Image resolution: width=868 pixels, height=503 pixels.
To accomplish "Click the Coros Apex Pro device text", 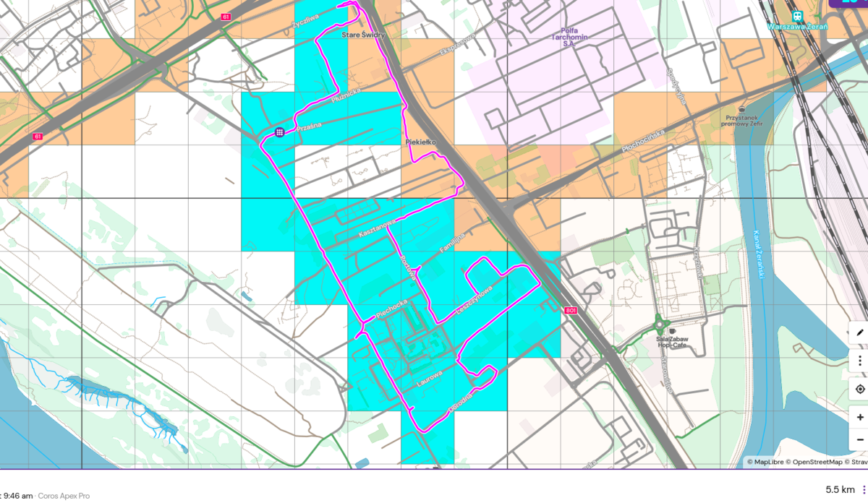I will (64, 496).
